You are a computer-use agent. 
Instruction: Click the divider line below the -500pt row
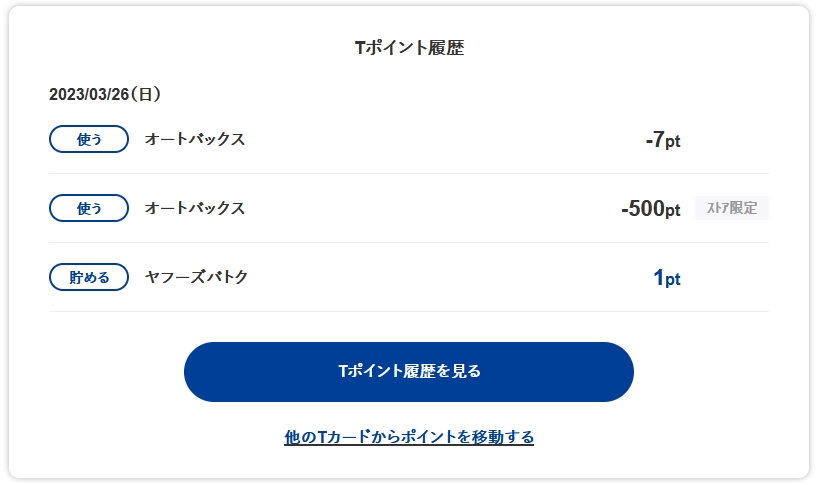point(408,242)
